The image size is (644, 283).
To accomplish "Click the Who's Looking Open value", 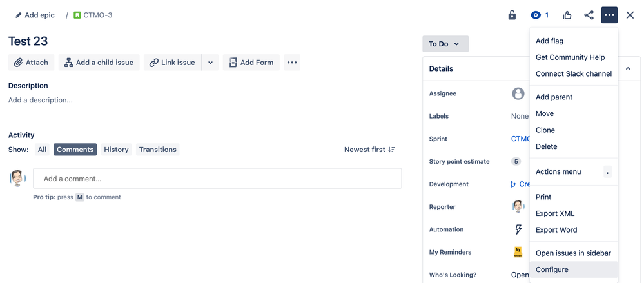I will tap(520, 275).
